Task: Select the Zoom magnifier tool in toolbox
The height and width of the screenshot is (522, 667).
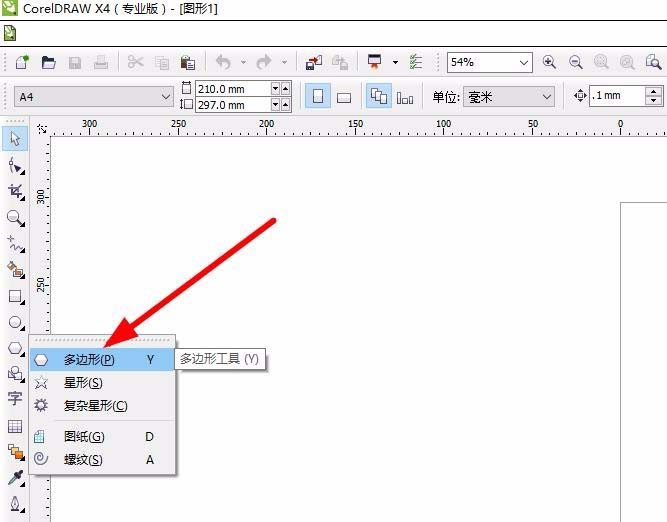Action: pos(15,217)
